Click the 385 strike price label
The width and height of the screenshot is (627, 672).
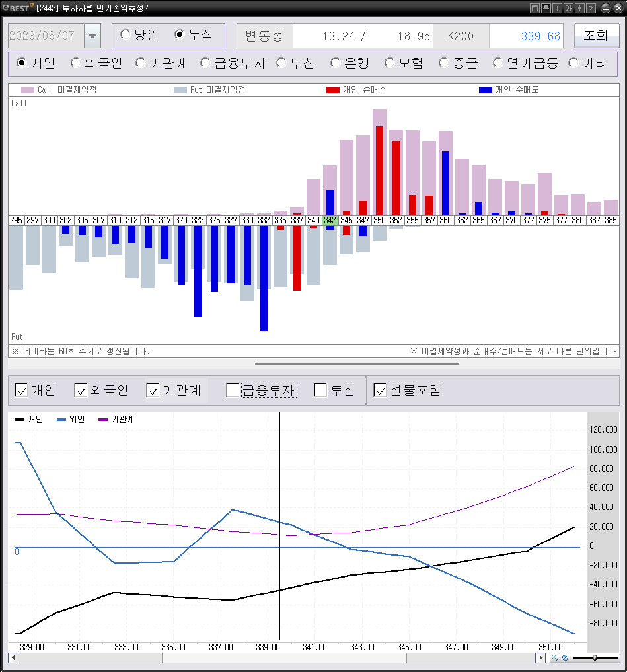tap(610, 220)
